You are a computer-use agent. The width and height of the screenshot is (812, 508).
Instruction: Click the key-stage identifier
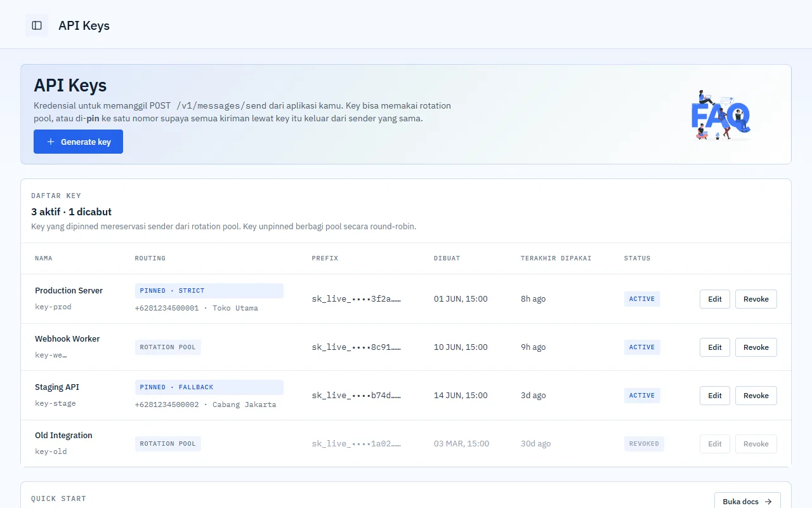tap(55, 403)
